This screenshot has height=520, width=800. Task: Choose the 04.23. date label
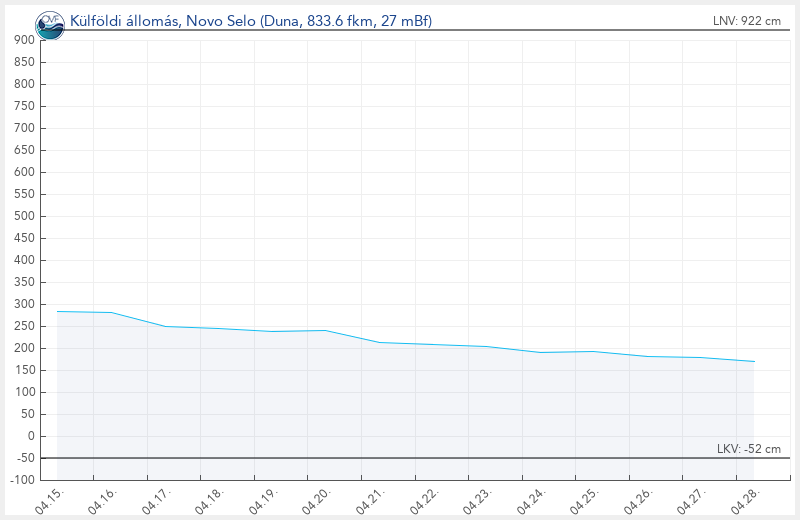point(479,500)
